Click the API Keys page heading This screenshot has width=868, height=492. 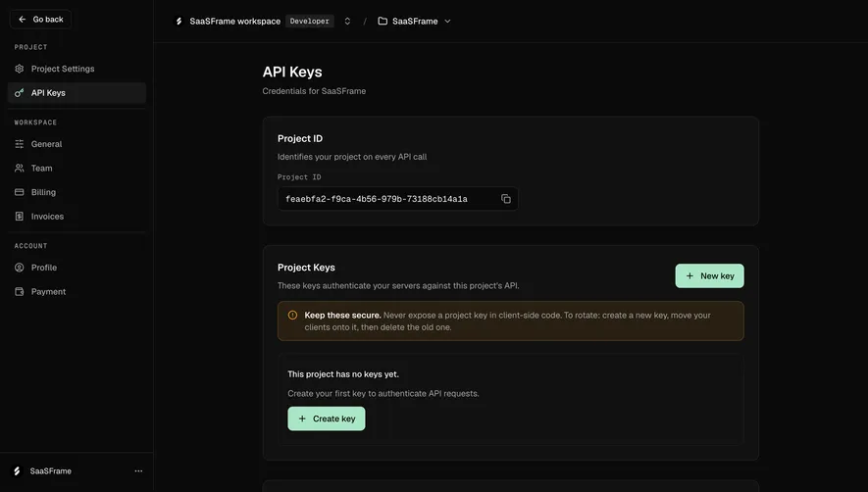tap(292, 72)
